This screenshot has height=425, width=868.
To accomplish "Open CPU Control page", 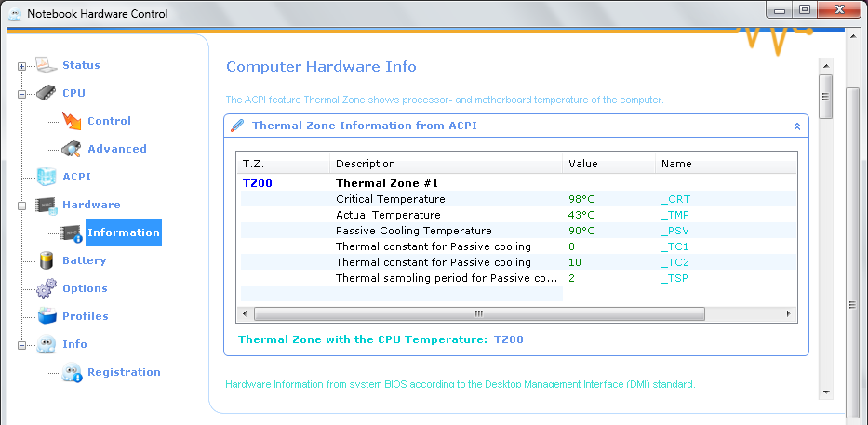I will click(x=109, y=121).
